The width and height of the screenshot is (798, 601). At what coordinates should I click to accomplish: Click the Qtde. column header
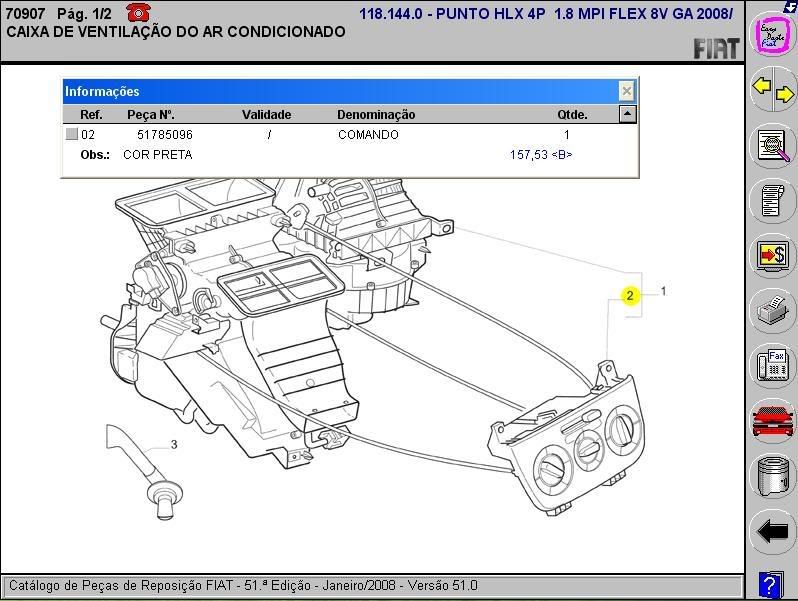[572, 115]
